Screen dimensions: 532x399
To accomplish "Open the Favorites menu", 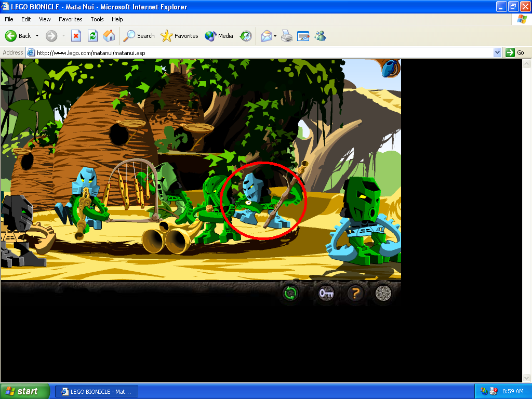I will tap(70, 19).
